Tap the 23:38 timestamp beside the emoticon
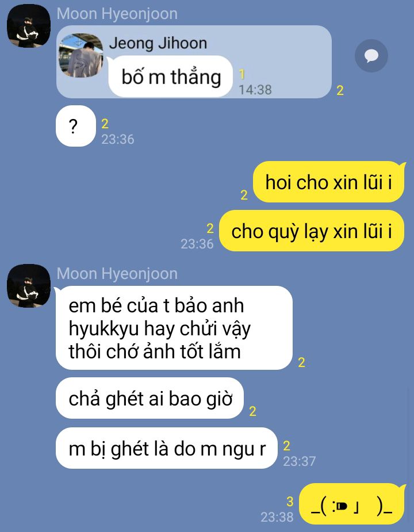This screenshot has width=414, height=532. coord(277,517)
